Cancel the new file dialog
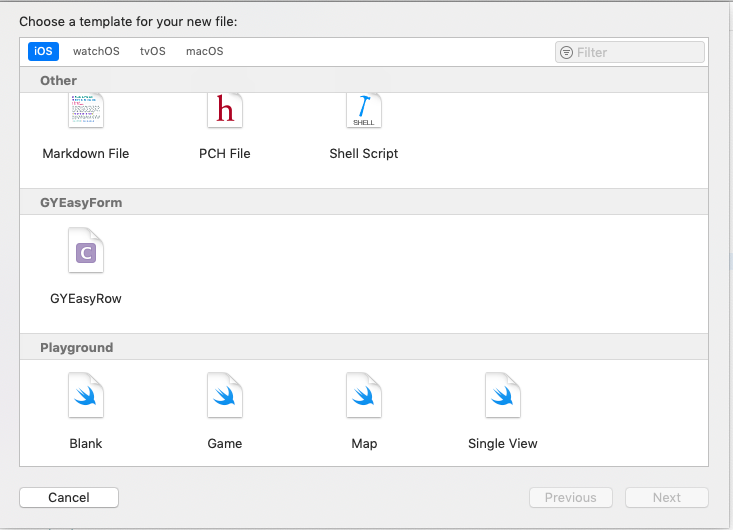The height and width of the screenshot is (530, 733). click(x=69, y=497)
